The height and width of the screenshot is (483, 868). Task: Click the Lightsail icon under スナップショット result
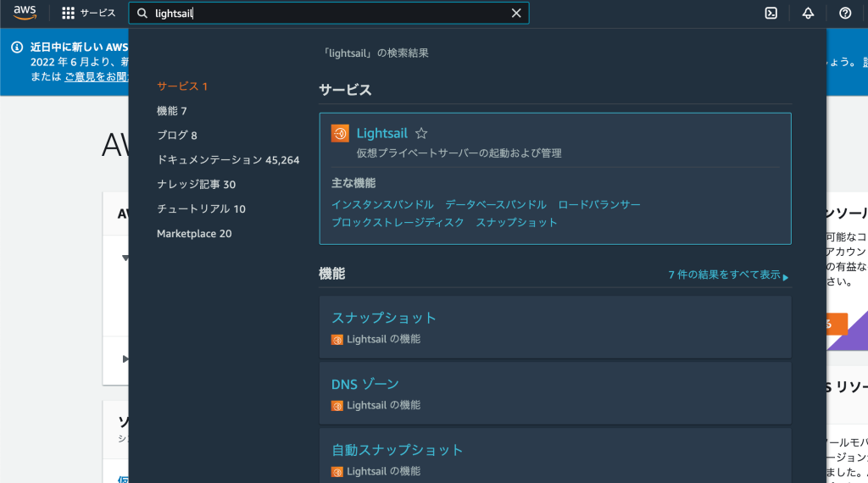point(337,340)
